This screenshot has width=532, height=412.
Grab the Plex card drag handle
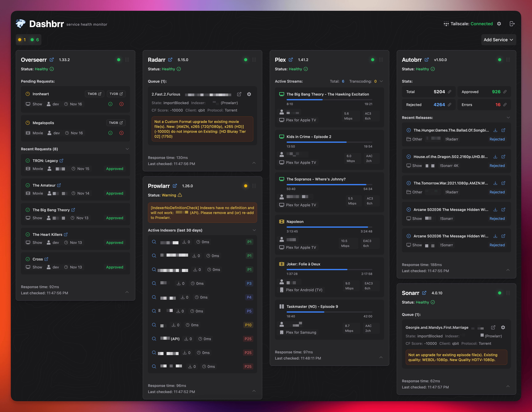381,60
